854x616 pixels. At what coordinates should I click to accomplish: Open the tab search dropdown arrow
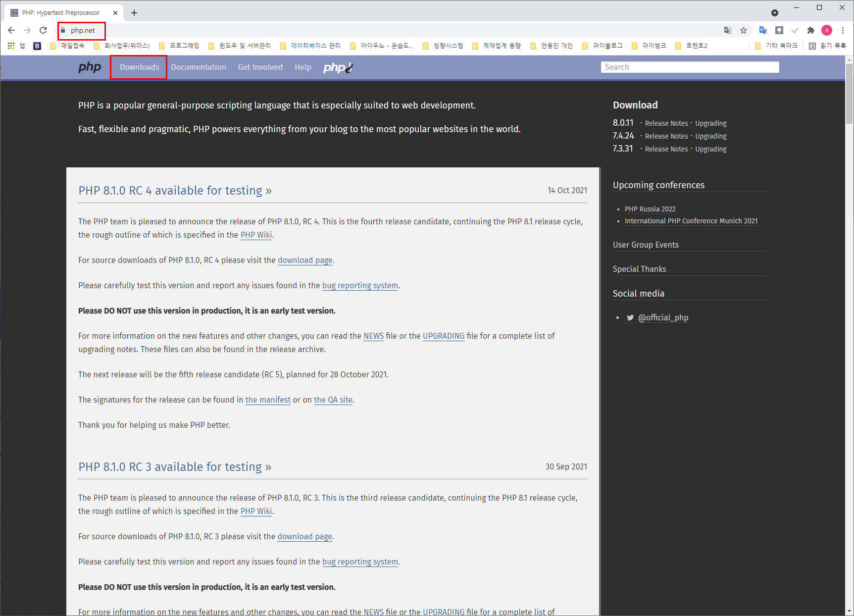coord(775,13)
